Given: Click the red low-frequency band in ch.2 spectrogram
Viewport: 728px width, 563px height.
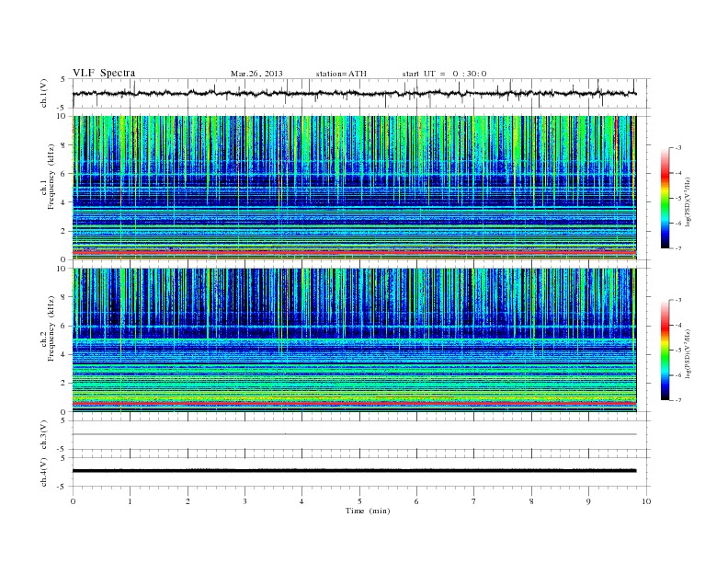Looking at the screenshot, I should [354, 404].
